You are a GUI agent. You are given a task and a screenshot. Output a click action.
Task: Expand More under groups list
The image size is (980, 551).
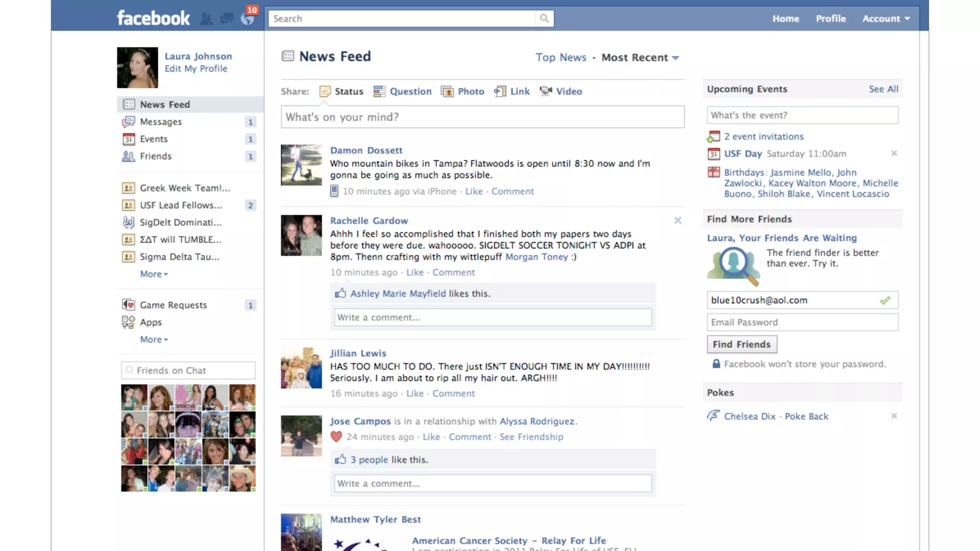coord(154,274)
